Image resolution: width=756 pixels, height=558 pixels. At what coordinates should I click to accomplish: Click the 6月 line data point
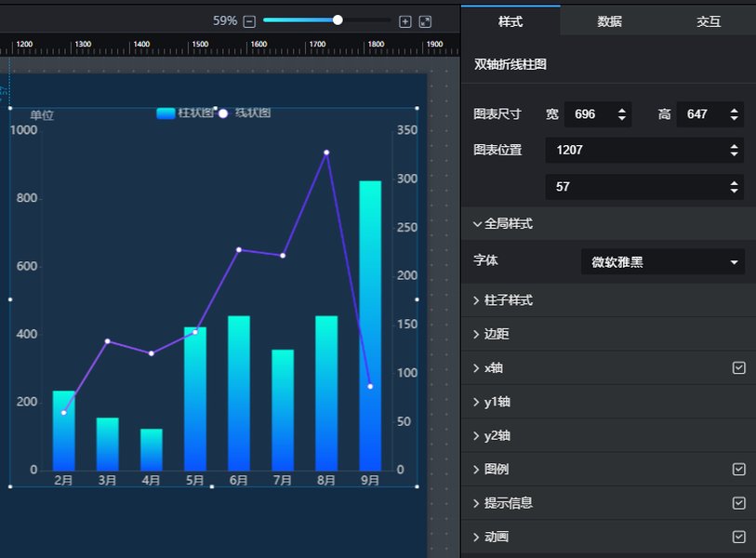click(239, 250)
